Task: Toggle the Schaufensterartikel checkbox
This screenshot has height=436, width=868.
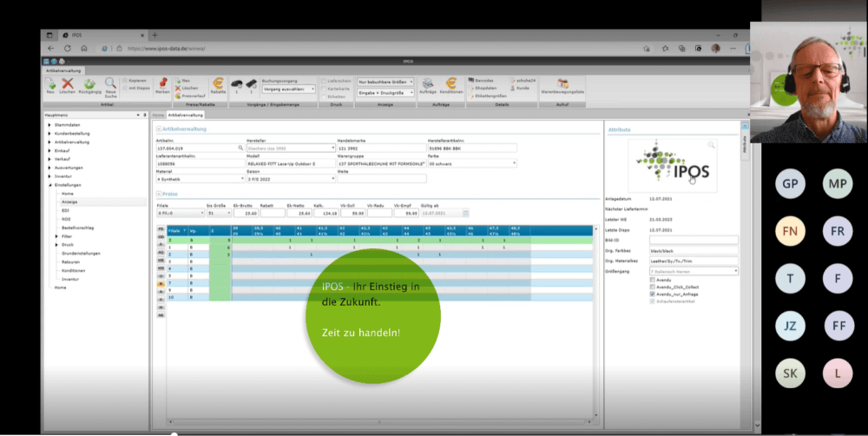Action: tap(652, 301)
